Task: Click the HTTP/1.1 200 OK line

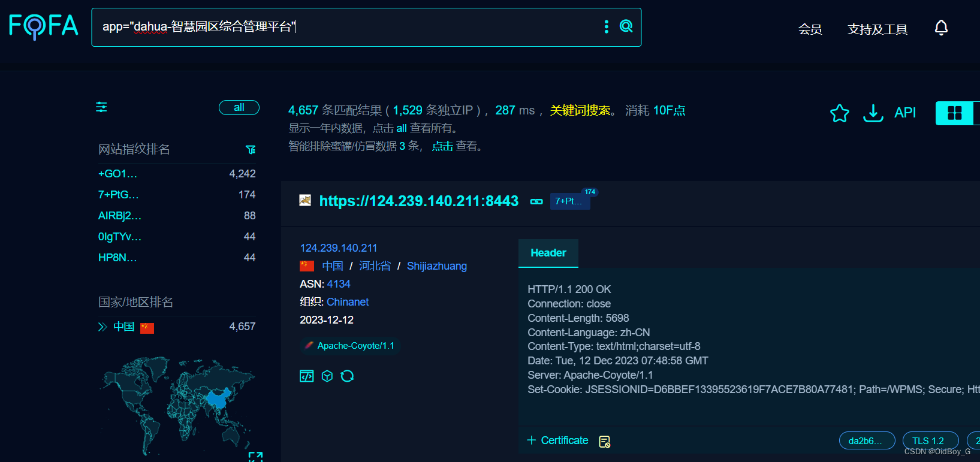Action: coord(569,289)
